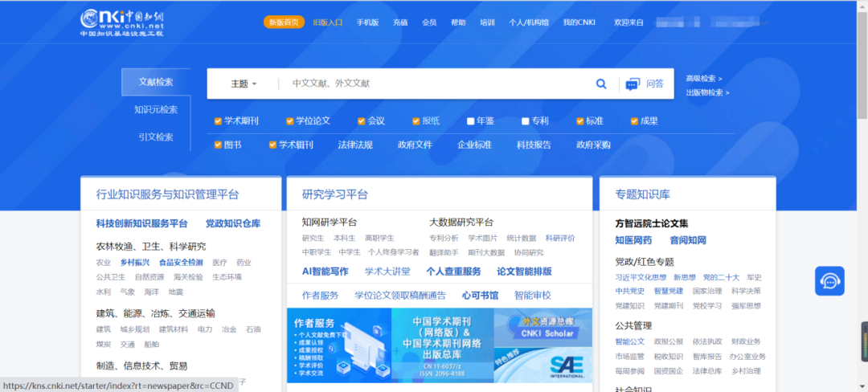Open the 学位论文领取稿酬通告 link
This screenshot has height=392, width=868.
(x=400, y=296)
